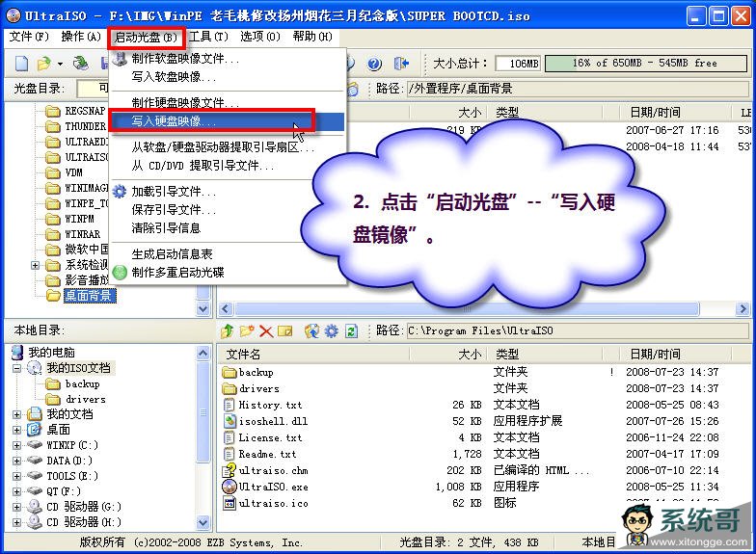756x554 pixels.
Task: Click the green Refresh local list icon
Action: point(351,331)
